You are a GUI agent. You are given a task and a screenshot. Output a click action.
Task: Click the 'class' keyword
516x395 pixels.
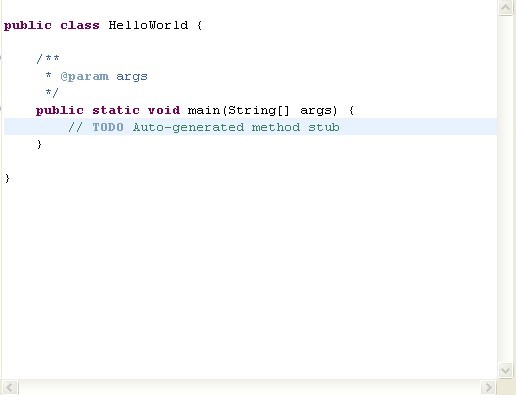tap(80, 25)
